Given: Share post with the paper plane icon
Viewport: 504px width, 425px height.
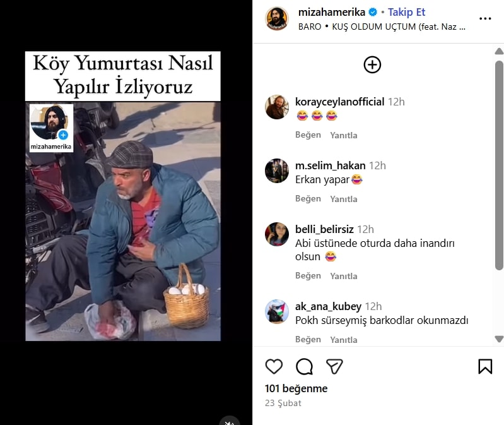Looking at the screenshot, I should coord(334,366).
